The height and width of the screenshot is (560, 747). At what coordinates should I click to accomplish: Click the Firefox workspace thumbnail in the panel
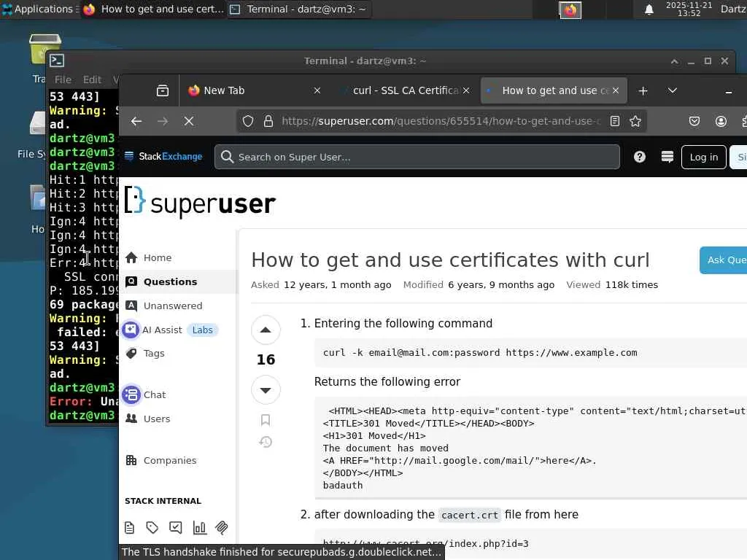coord(570,9)
